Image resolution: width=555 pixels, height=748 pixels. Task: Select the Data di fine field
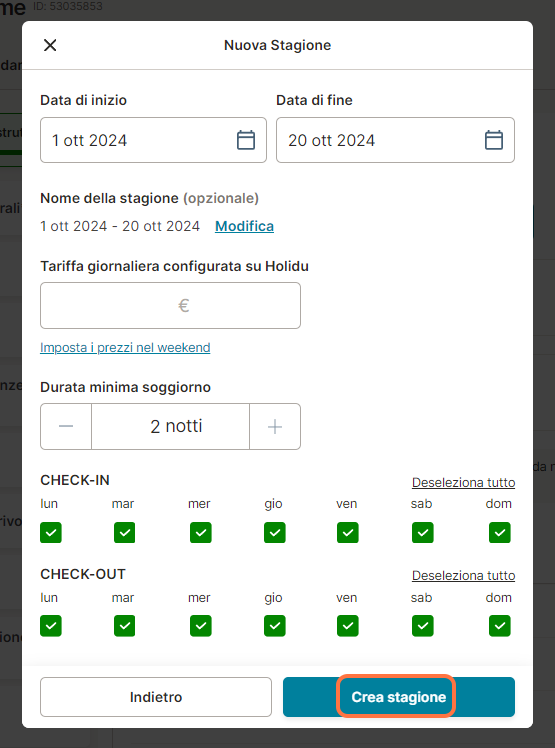tap(395, 140)
